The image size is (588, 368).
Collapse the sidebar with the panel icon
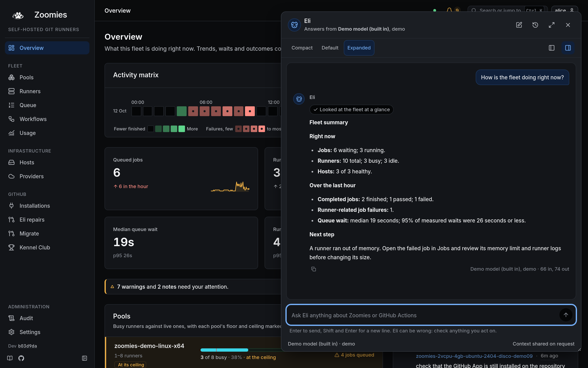click(84, 358)
